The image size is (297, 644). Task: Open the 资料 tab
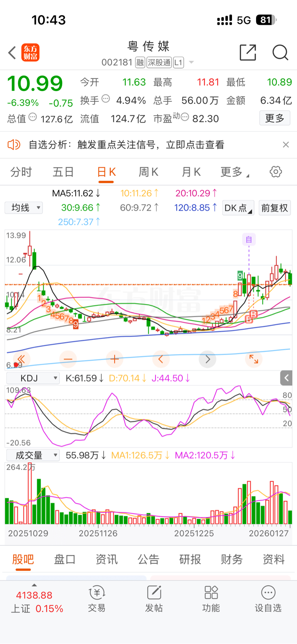point(274,560)
